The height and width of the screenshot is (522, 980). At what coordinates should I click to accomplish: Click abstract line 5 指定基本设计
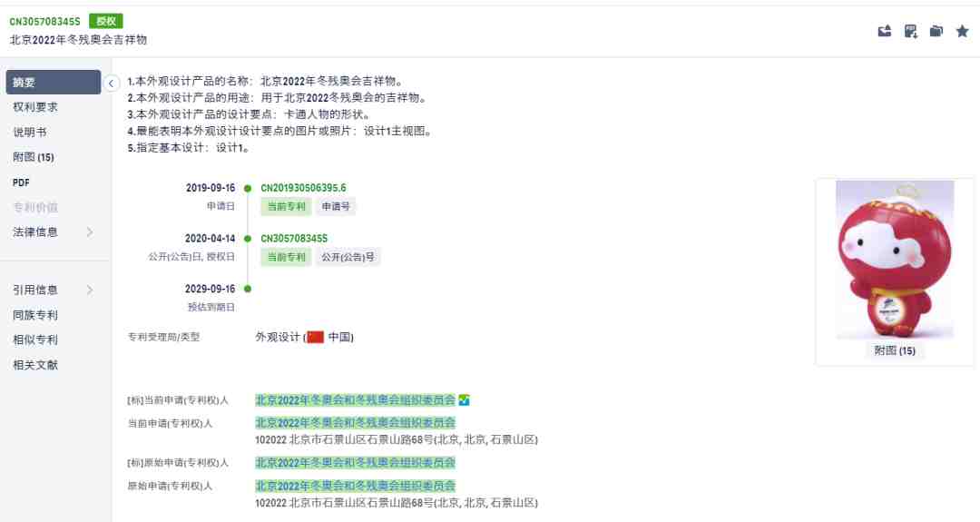pyautogui.click(x=190, y=148)
